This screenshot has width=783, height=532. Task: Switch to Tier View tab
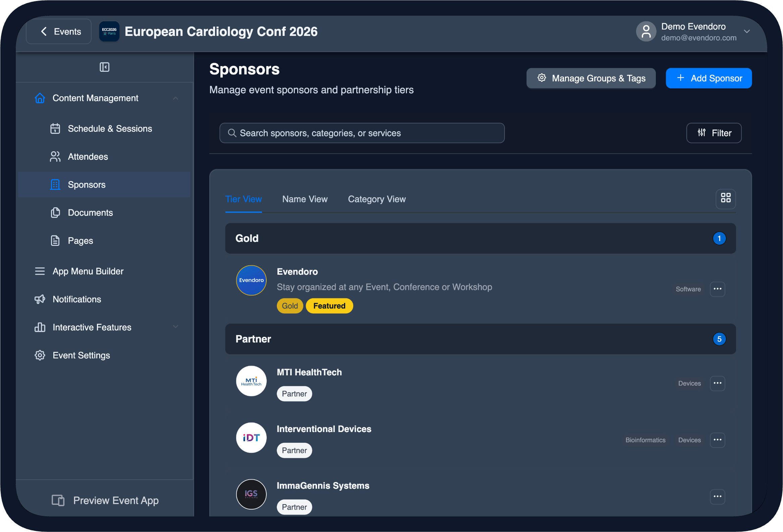243,199
